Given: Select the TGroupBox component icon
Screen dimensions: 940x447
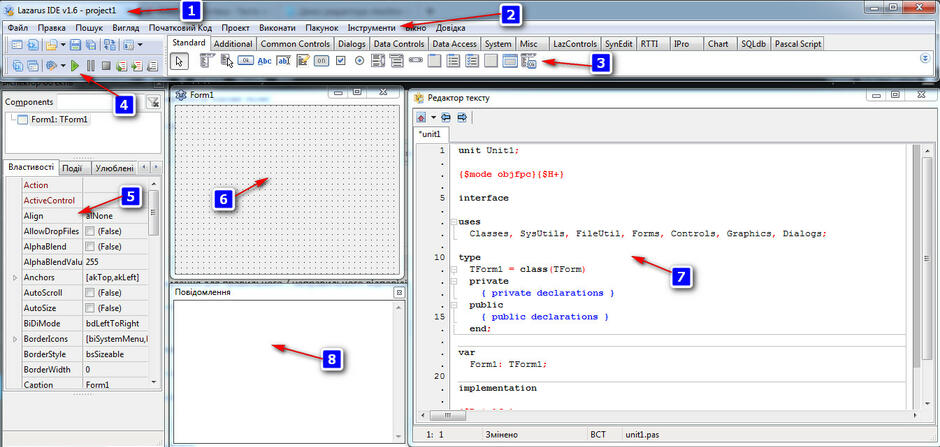Looking at the screenshot, I should click(x=434, y=61).
